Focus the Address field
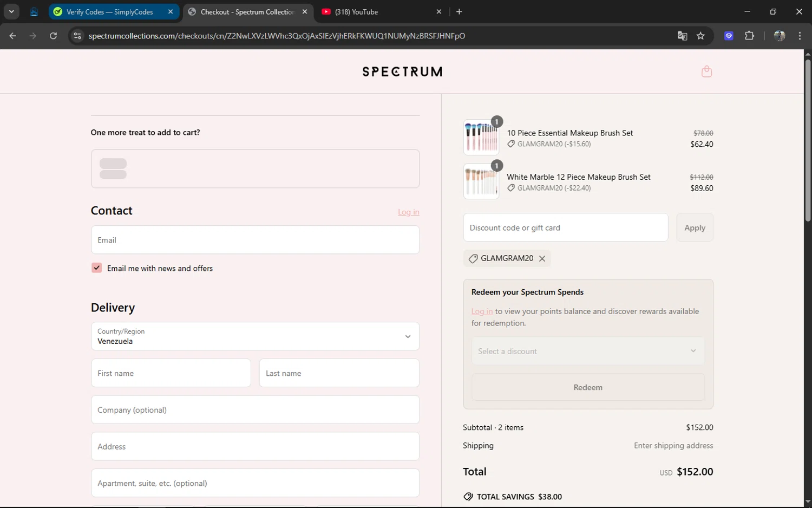The image size is (812, 508). [x=255, y=446]
